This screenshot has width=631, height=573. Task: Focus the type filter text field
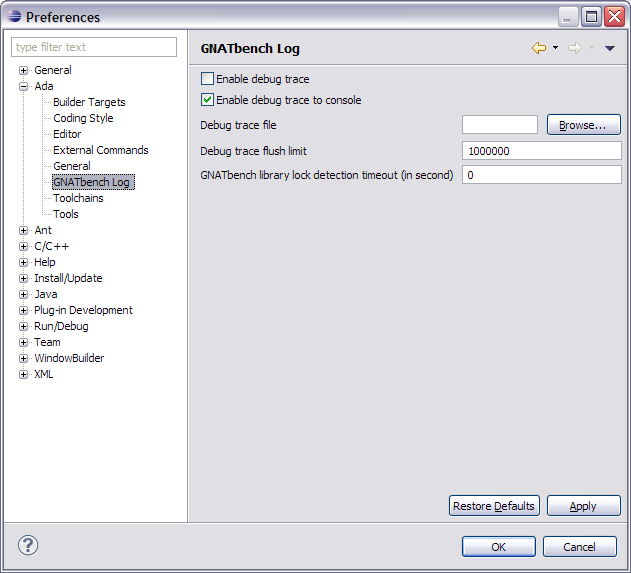(x=94, y=47)
